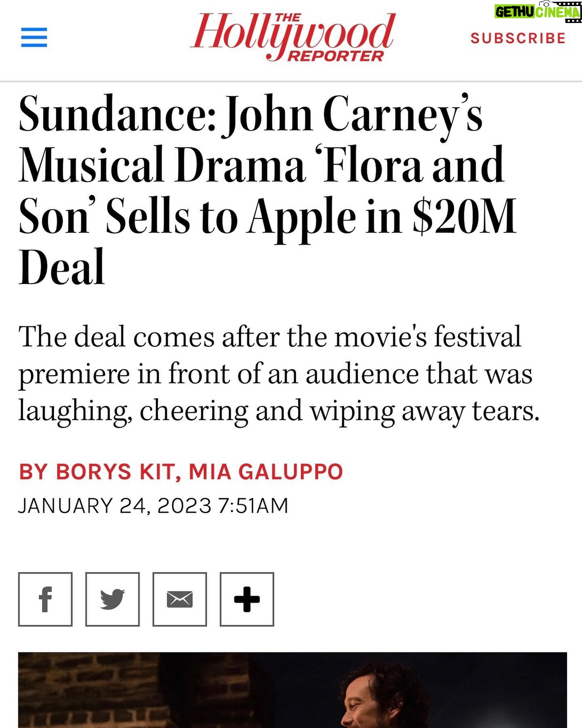Share article on Twitter

click(112, 599)
